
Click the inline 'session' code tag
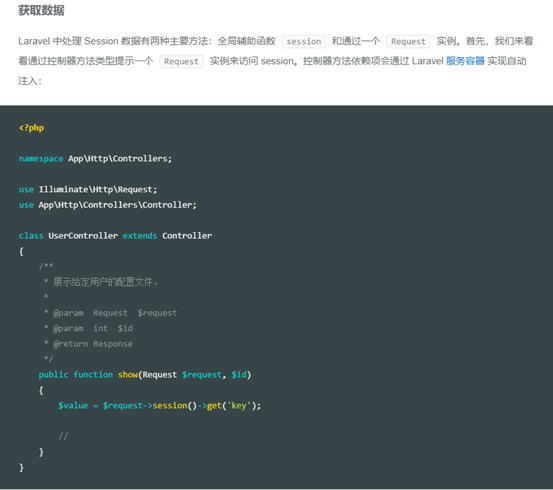pyautogui.click(x=304, y=42)
